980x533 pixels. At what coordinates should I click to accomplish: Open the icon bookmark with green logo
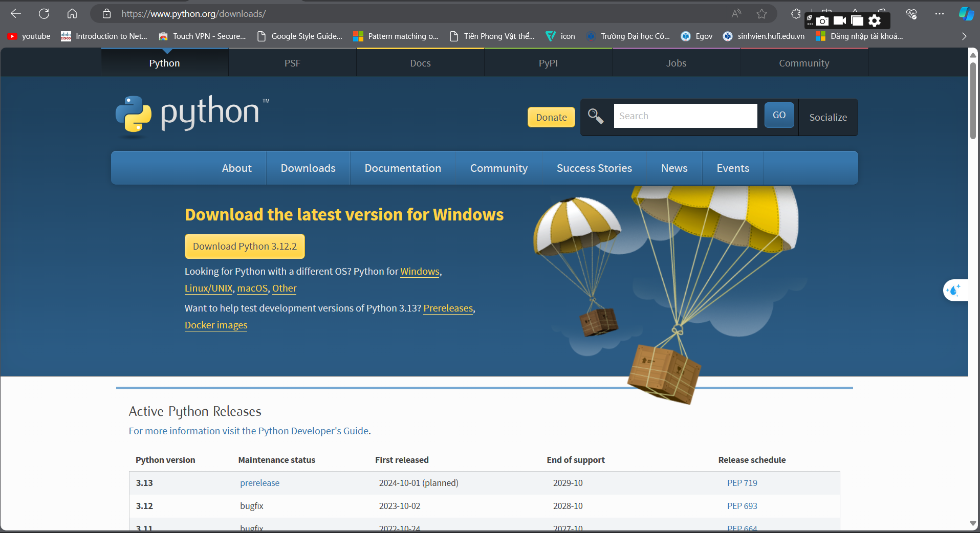click(561, 36)
